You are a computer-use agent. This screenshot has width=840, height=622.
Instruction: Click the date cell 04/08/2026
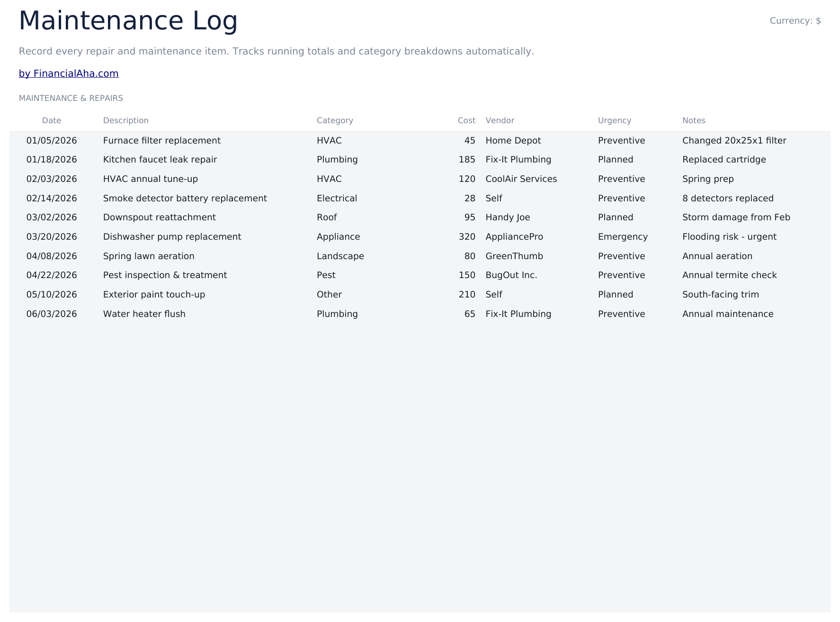pos(52,256)
